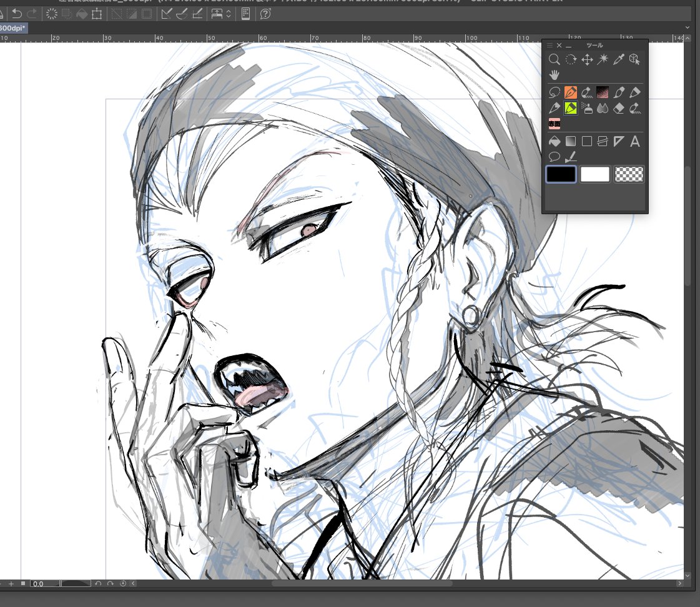Screen dimensions: 700x607
Task: Switch to the 600dpi document tab
Action: tap(13, 28)
